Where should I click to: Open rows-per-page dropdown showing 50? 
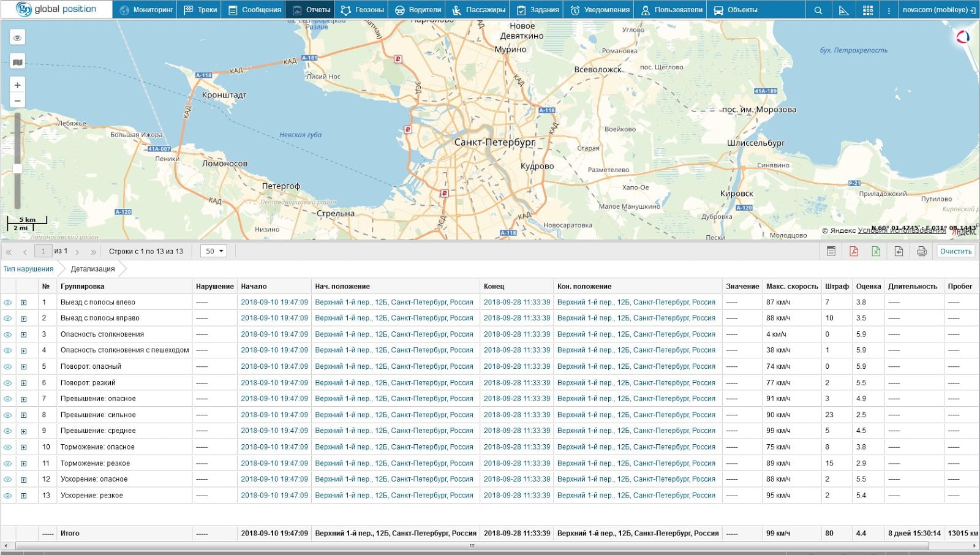(214, 251)
